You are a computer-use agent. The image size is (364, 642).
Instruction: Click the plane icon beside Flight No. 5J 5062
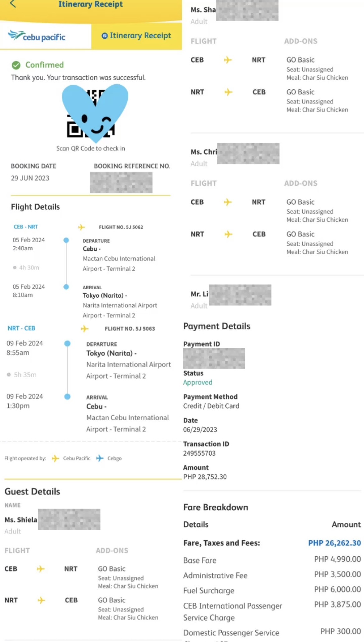[x=81, y=227]
